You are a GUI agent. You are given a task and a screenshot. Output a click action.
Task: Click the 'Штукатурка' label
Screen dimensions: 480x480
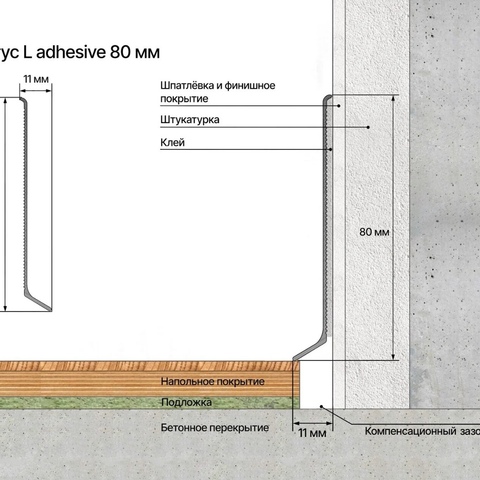tap(190, 120)
